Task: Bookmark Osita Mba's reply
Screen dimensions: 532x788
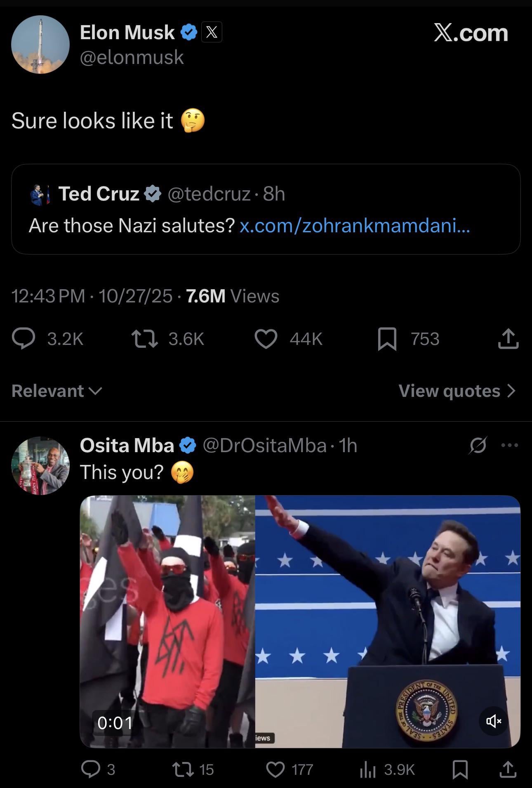Action: click(x=460, y=769)
